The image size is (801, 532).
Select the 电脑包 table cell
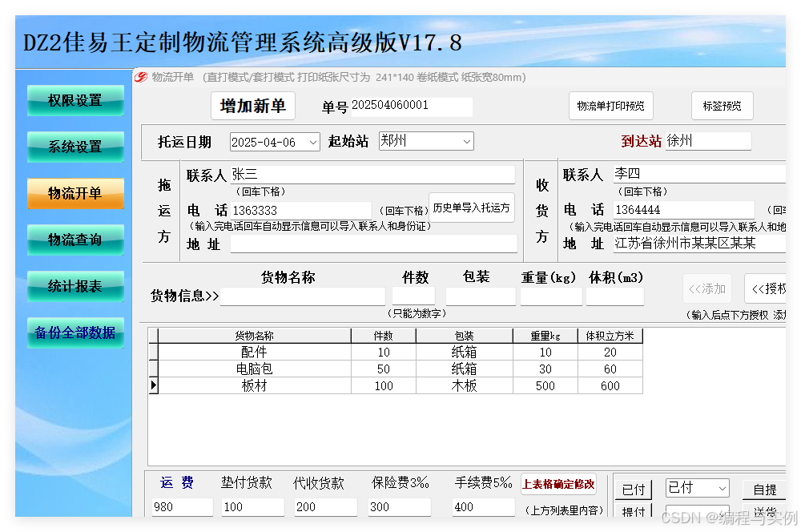pos(255,369)
